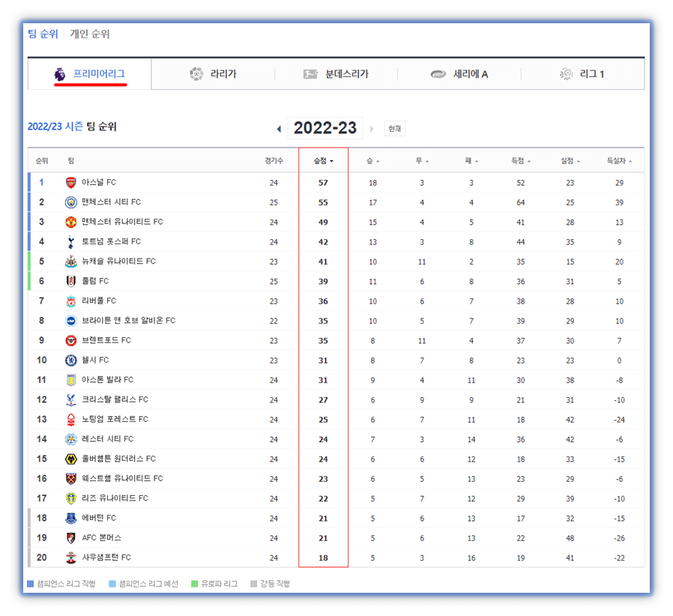Open the 토트넘 홋스퍼 FC team link
This screenshot has width=673, height=616.
coord(111,241)
